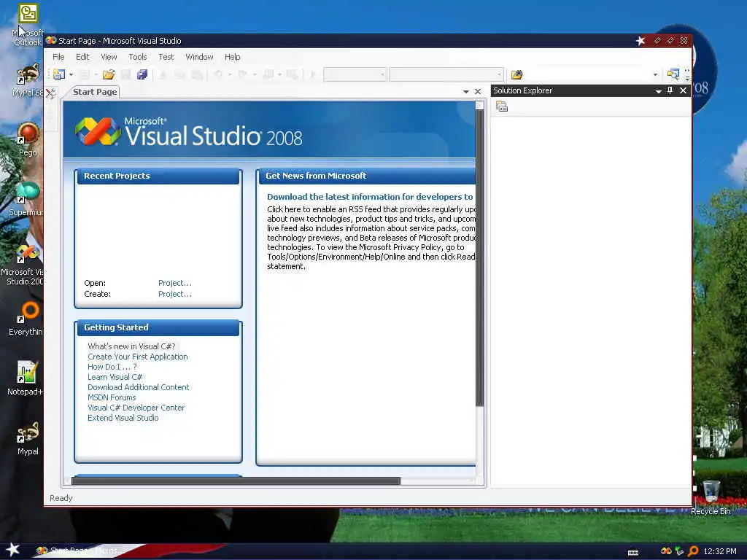
Task: Open the Toolbox side tab icon
Action: click(50, 93)
